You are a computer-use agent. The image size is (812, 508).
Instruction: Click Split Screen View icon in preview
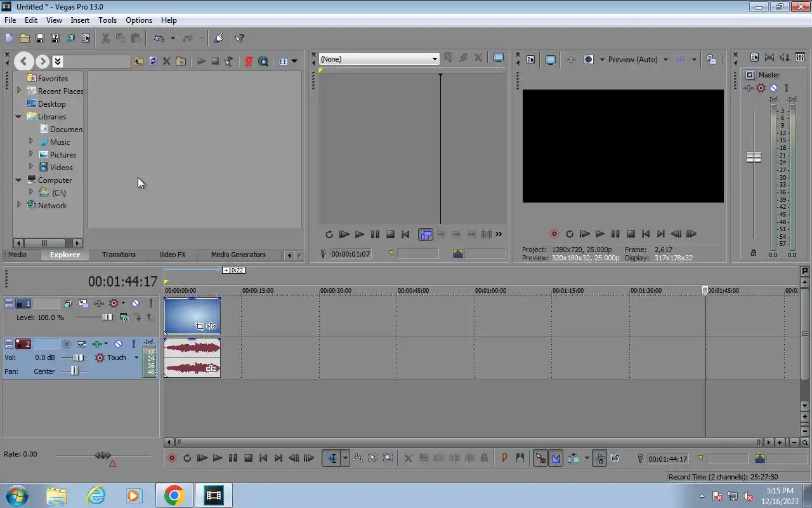pyautogui.click(x=588, y=60)
